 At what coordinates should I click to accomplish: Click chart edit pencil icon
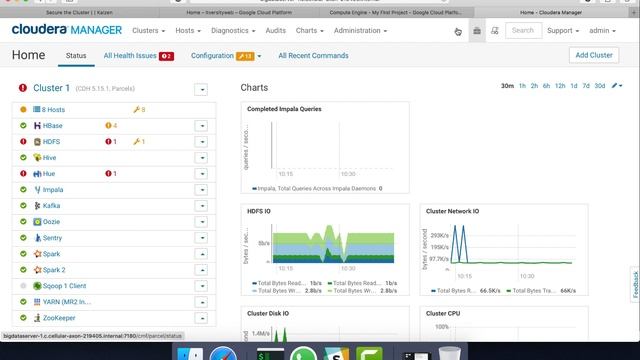click(x=616, y=86)
